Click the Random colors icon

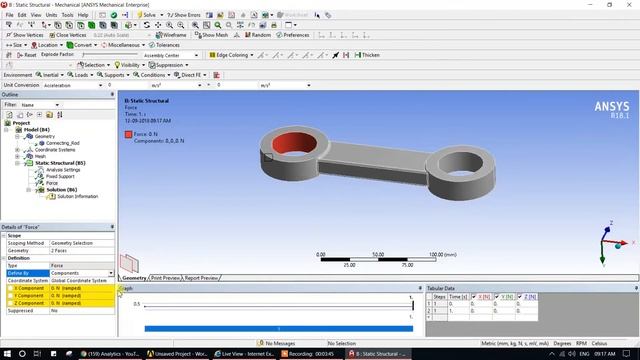point(248,35)
